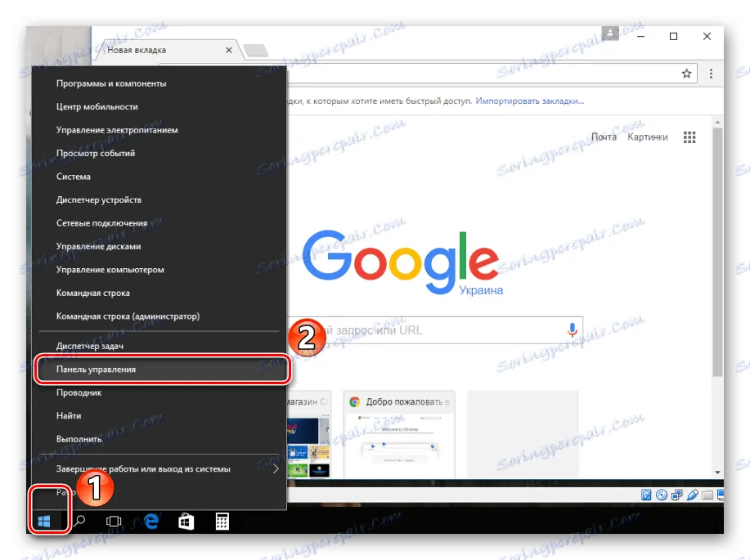The height and width of the screenshot is (560, 750).
Task: Open Windows Store from taskbar
Action: (186, 522)
